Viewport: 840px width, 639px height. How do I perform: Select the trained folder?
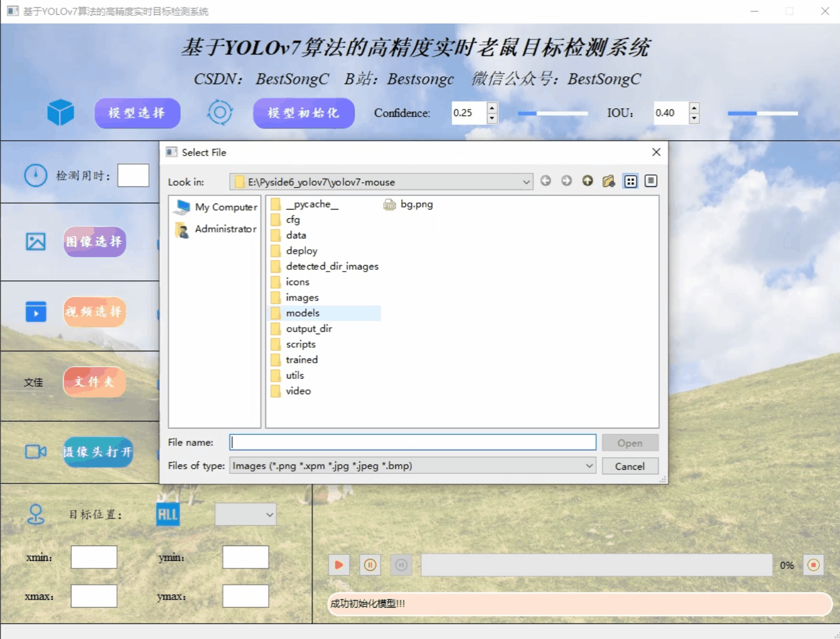pyautogui.click(x=295, y=360)
